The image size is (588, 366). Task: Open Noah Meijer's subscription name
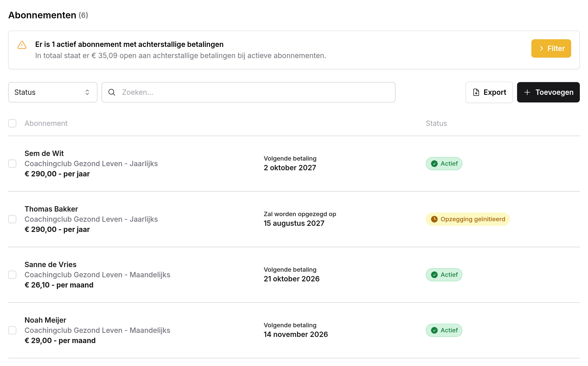45,320
